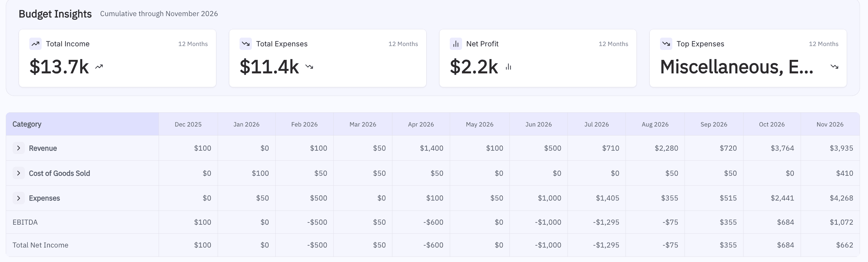
Task: Click the EBITDA row label
Action: [25, 222]
